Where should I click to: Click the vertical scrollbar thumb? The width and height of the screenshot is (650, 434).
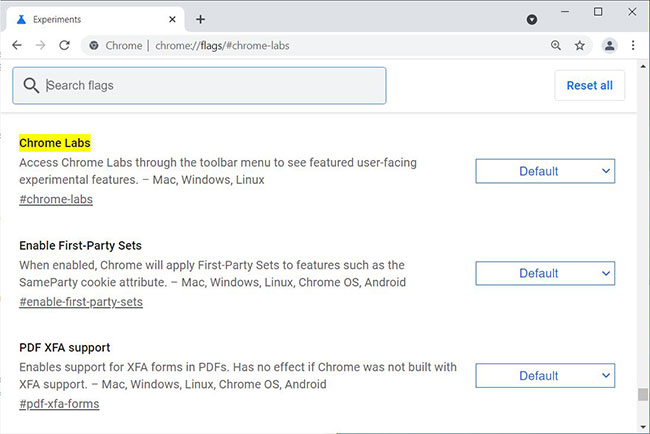pyautogui.click(x=643, y=395)
